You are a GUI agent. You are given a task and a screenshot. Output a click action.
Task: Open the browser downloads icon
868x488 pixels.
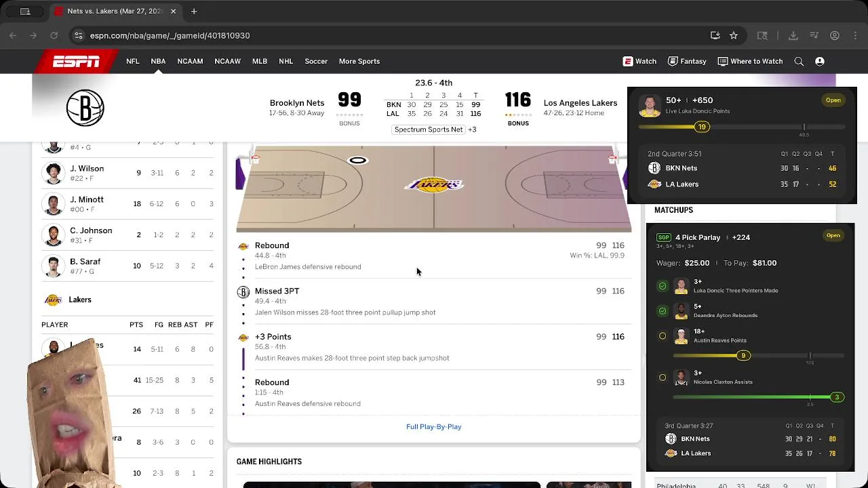point(793,35)
